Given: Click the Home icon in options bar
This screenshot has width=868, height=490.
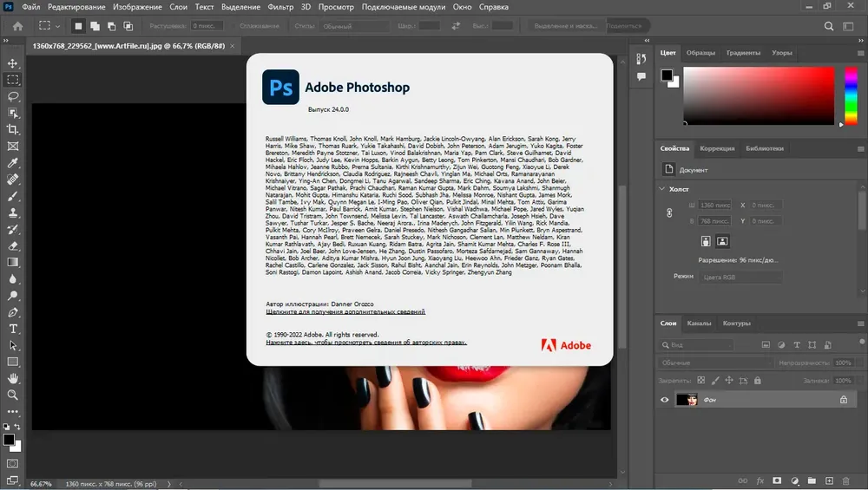Looking at the screenshot, I should (17, 26).
